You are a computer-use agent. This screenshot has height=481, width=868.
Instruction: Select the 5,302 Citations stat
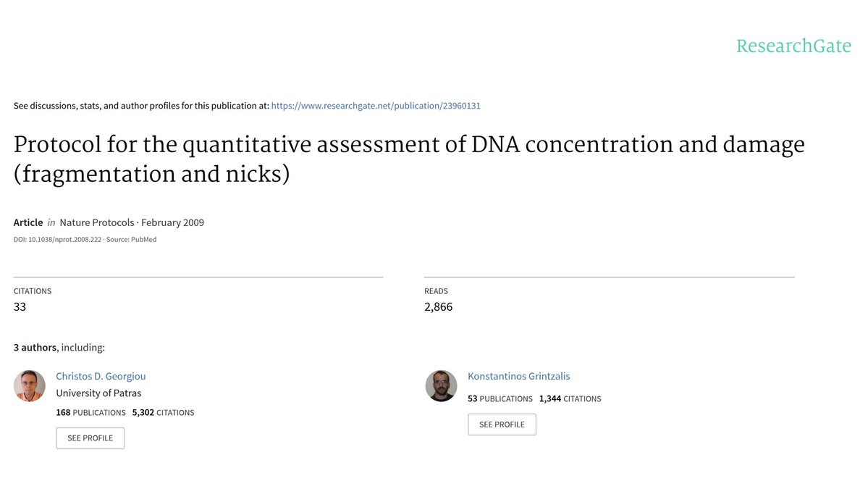coord(163,412)
